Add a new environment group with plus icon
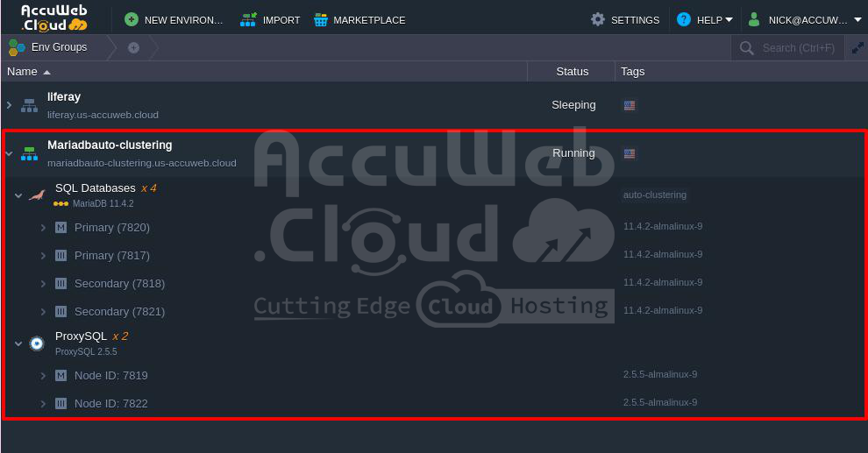Image resolution: width=868 pixels, height=453 pixels. 133,47
